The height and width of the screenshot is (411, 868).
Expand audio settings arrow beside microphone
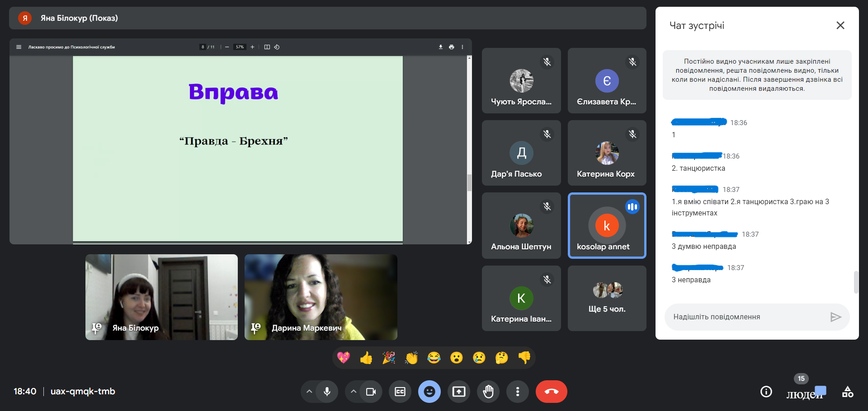tap(309, 392)
